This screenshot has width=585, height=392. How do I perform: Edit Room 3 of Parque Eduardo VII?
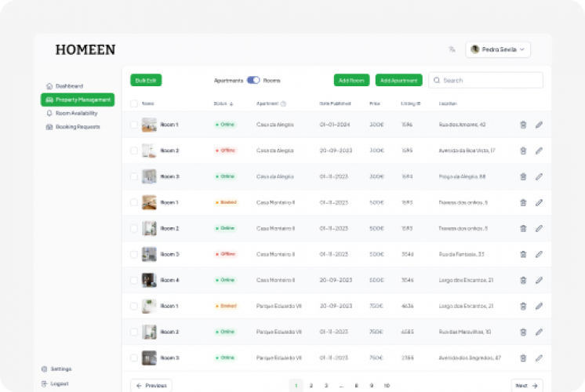point(539,358)
